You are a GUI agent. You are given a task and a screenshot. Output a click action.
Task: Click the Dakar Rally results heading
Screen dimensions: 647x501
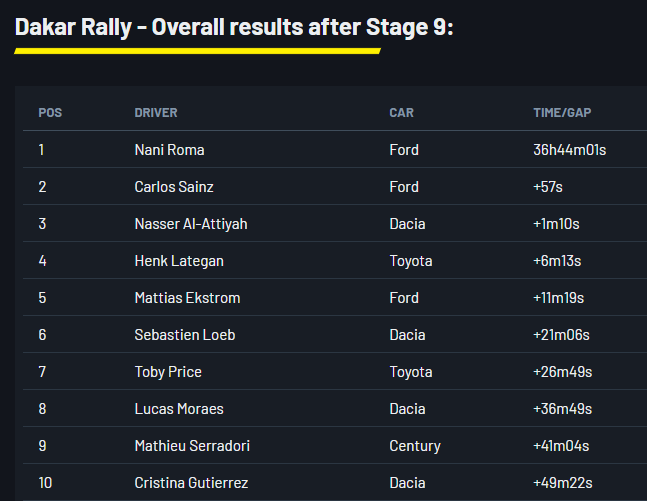tap(234, 27)
